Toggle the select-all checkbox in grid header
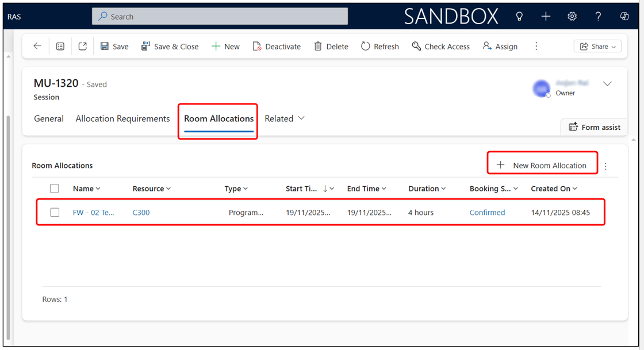This screenshot has height=350, width=644. [x=55, y=189]
